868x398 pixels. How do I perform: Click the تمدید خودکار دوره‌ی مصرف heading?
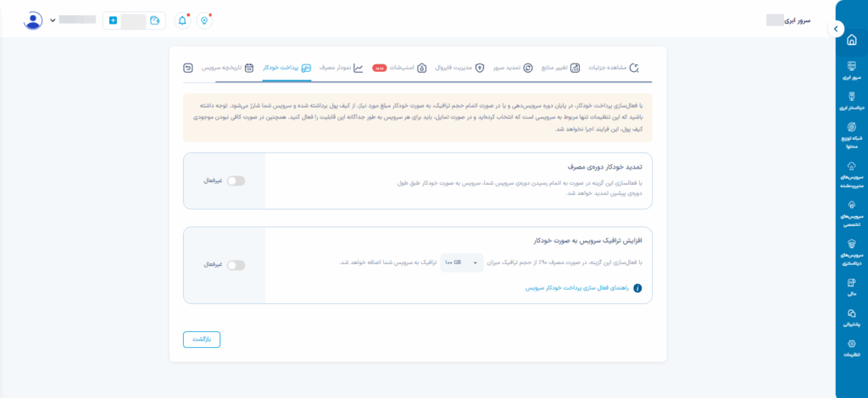pyautogui.click(x=607, y=166)
